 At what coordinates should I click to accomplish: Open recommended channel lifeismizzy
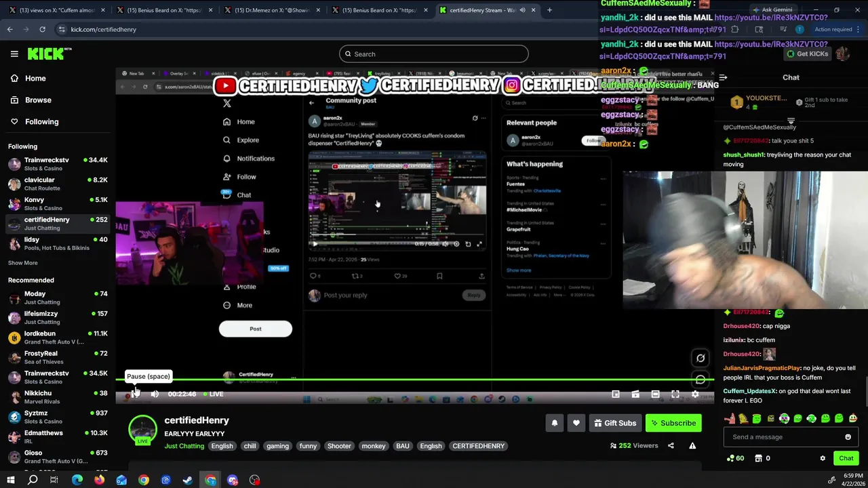click(x=57, y=317)
